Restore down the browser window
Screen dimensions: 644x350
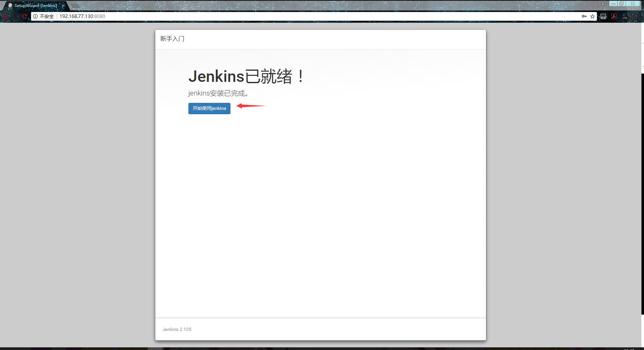click(x=621, y=3)
